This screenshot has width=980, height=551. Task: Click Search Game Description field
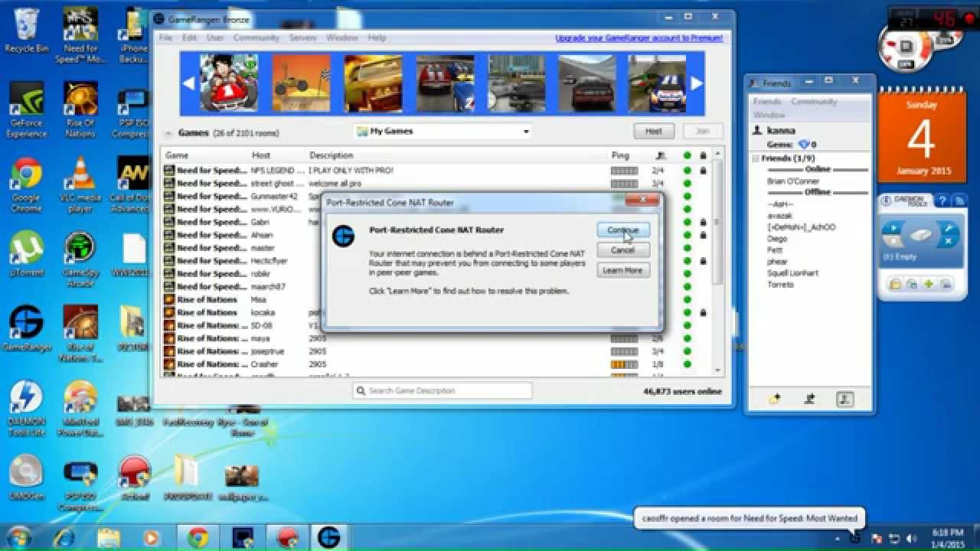pos(443,390)
